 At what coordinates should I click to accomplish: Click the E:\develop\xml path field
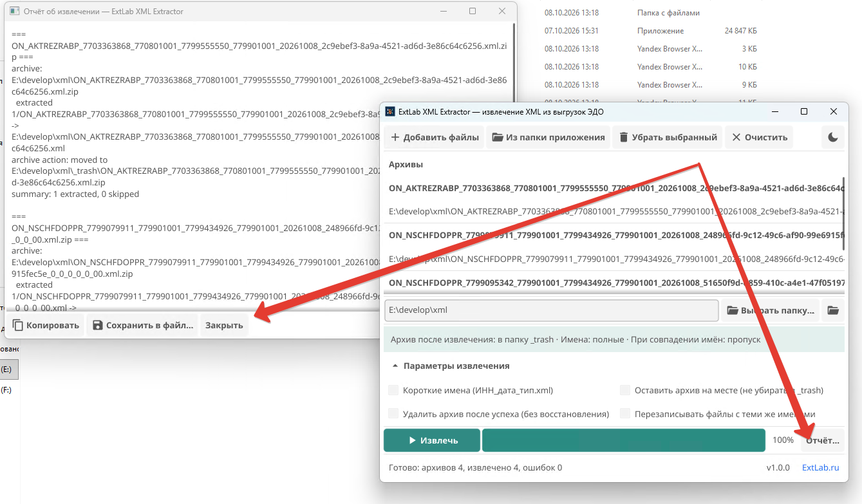click(551, 310)
